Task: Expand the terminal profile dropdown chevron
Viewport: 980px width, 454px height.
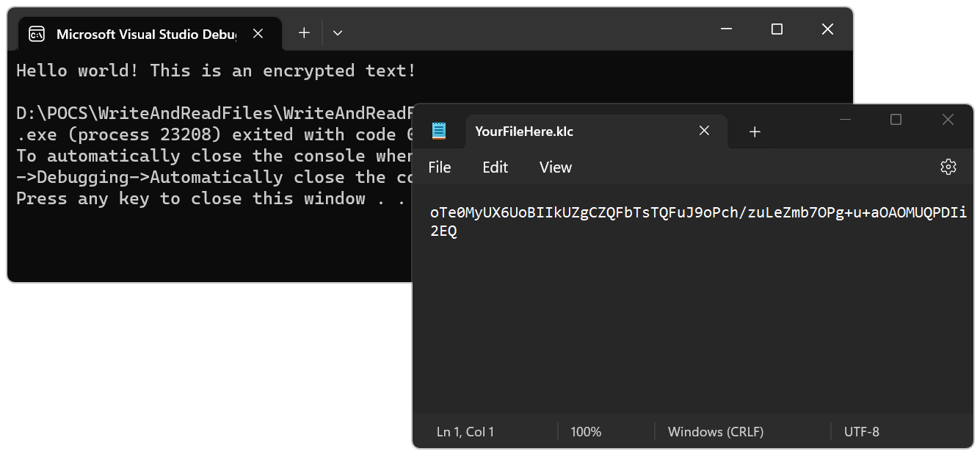Action: (x=338, y=32)
